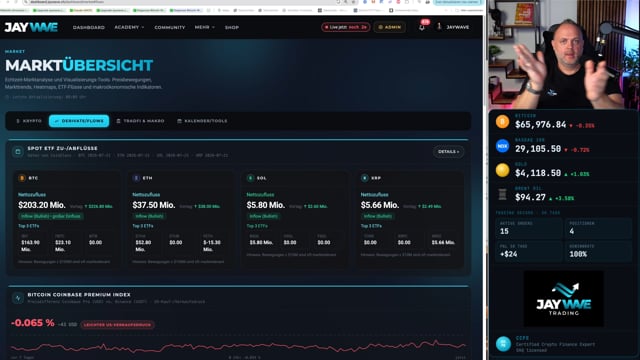Click the Coinbase premium line chart

point(239,347)
